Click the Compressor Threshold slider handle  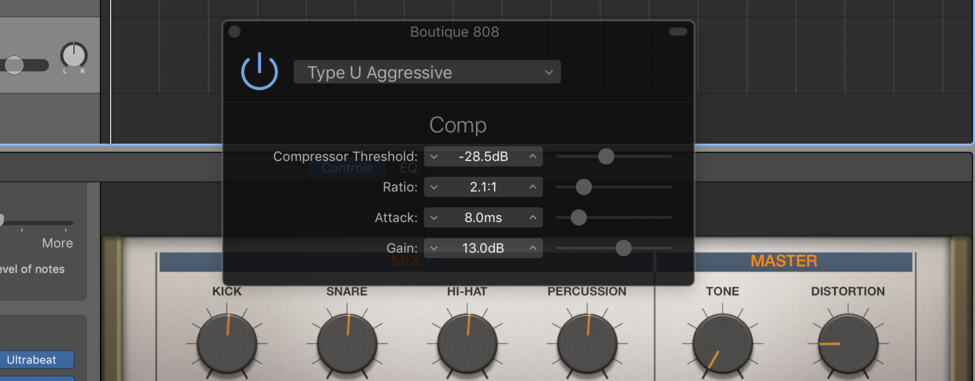(x=606, y=157)
